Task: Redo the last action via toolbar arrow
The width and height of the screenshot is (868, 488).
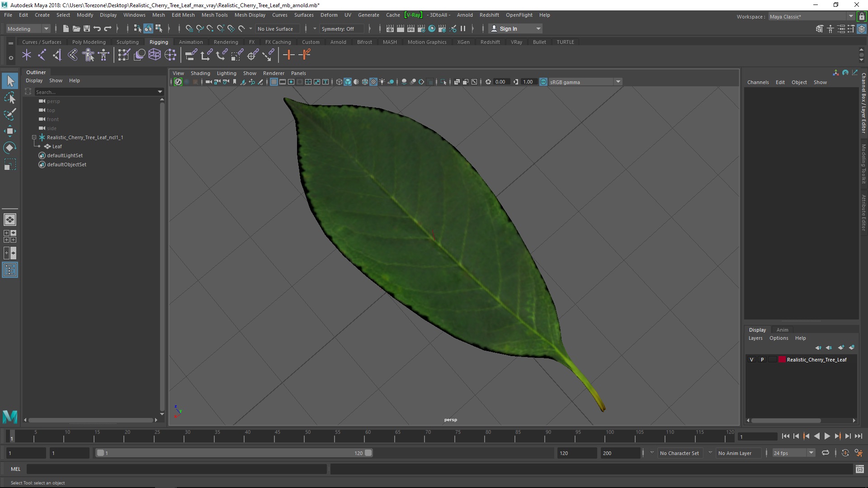Action: click(x=108, y=28)
